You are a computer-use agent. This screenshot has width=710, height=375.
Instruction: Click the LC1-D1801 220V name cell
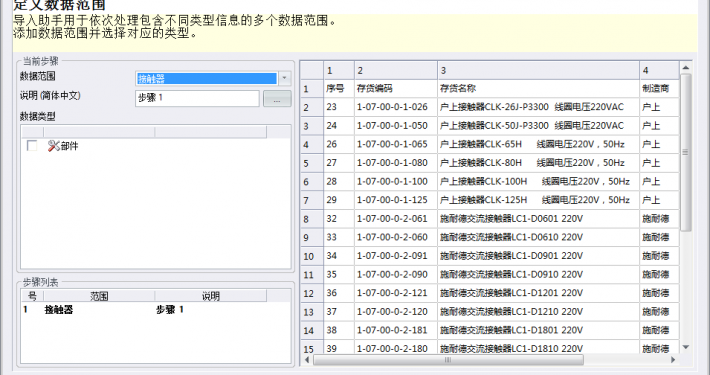539,330
